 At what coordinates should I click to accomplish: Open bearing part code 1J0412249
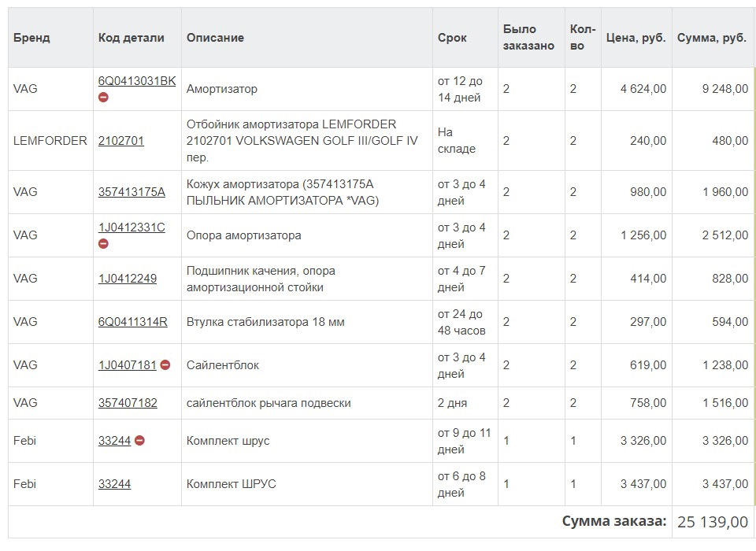coord(128,279)
